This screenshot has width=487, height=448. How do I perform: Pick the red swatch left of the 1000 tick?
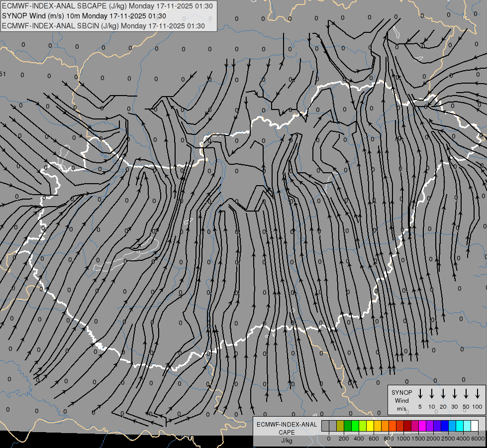[x=400, y=426]
